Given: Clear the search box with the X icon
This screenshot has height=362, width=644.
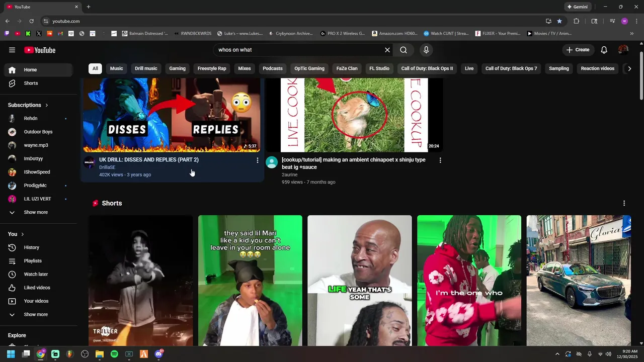Looking at the screenshot, I should 387,50.
